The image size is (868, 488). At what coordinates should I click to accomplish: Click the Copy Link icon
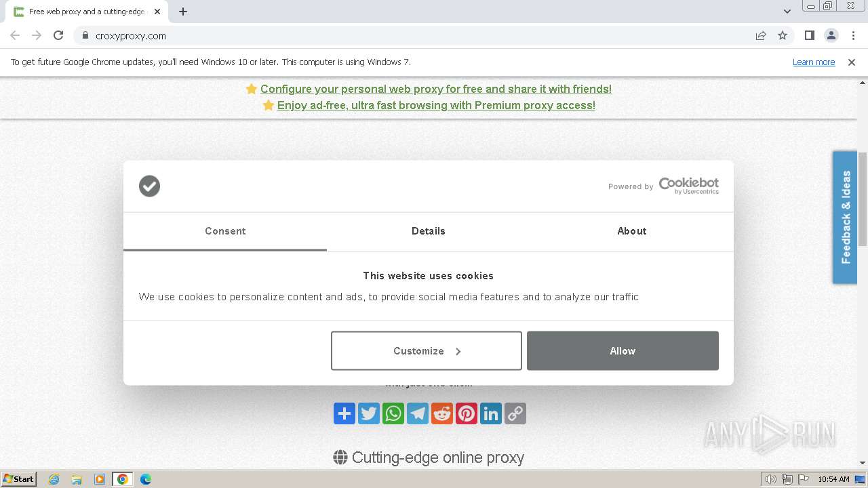515,413
